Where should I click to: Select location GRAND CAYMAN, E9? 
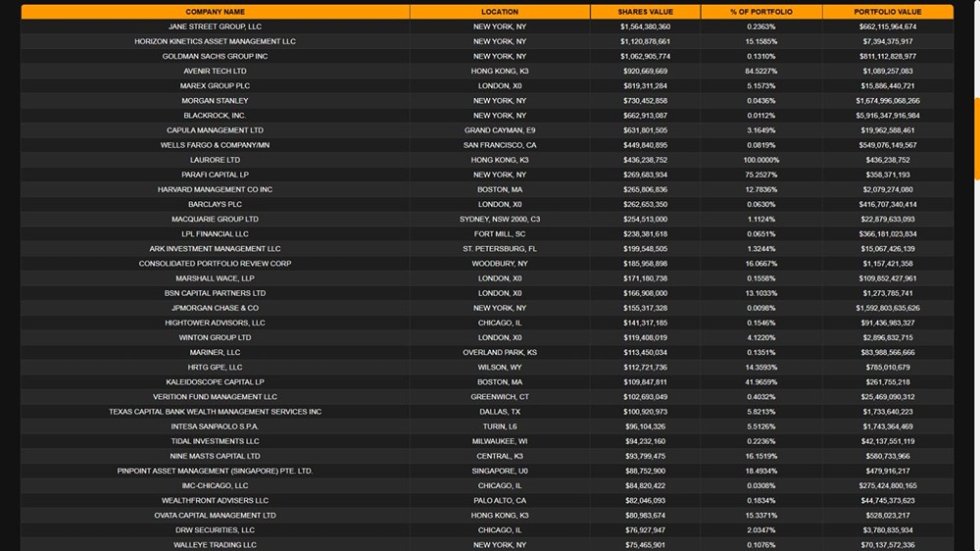point(500,130)
